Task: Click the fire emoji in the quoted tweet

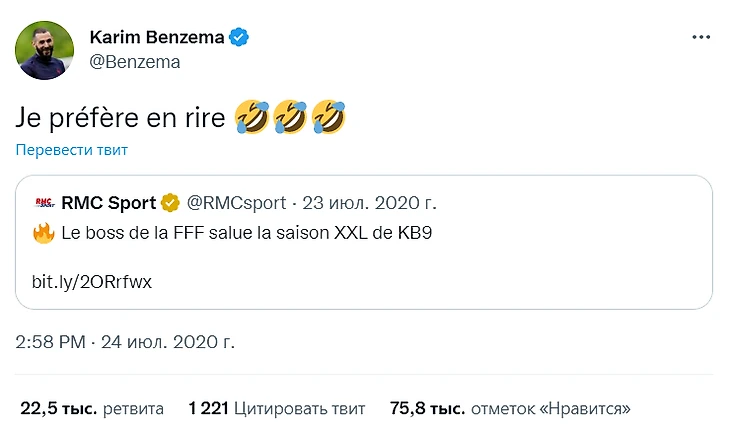Action: coord(43,234)
